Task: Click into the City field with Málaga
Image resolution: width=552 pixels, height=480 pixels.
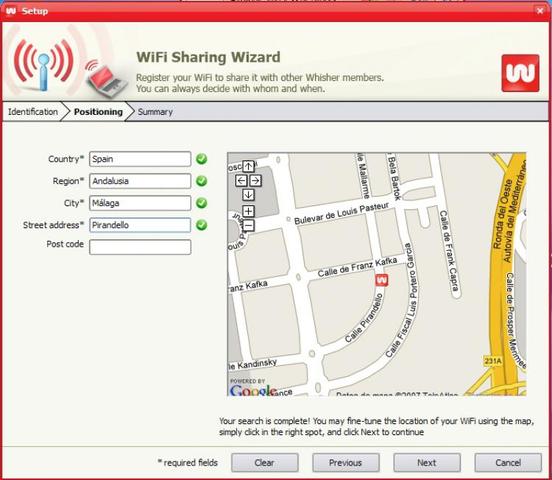Action: tap(140, 203)
